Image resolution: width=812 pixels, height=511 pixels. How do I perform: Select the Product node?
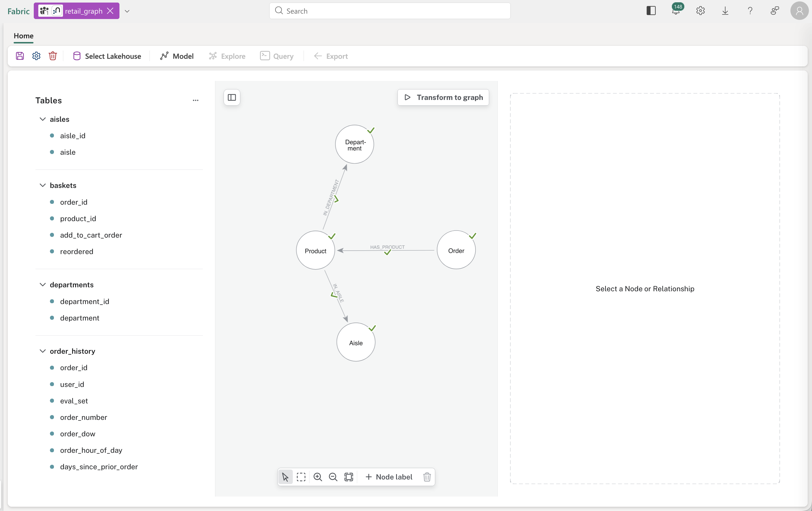pos(315,250)
